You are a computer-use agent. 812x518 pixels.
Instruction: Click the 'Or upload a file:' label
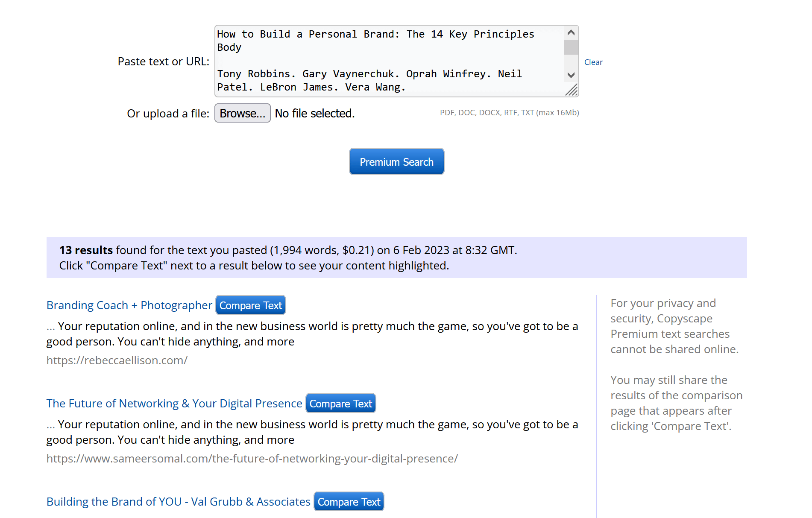coord(168,114)
